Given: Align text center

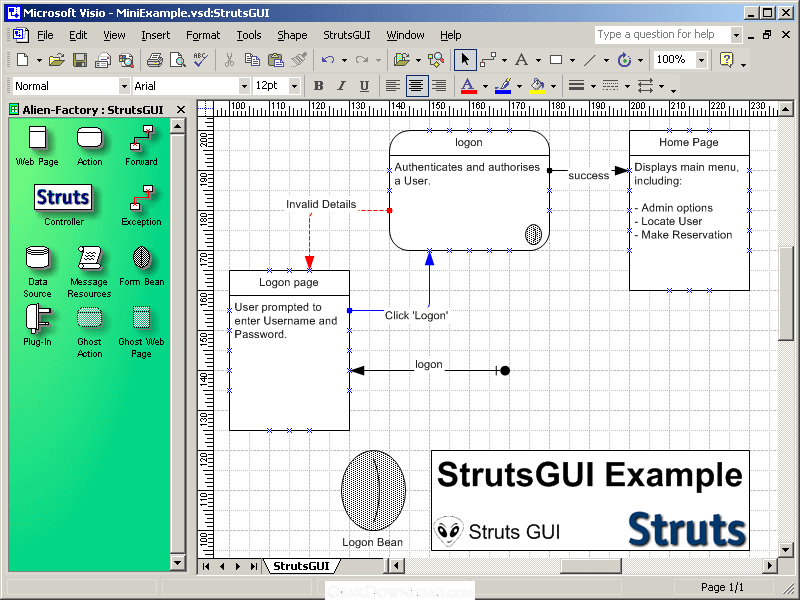Looking at the screenshot, I should click(x=416, y=86).
